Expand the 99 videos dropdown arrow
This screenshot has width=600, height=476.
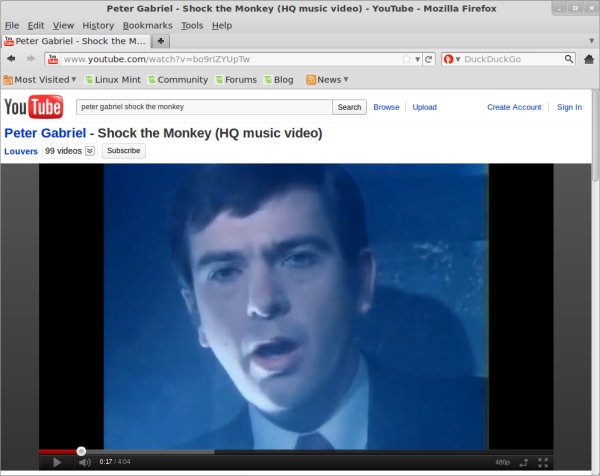coord(90,151)
